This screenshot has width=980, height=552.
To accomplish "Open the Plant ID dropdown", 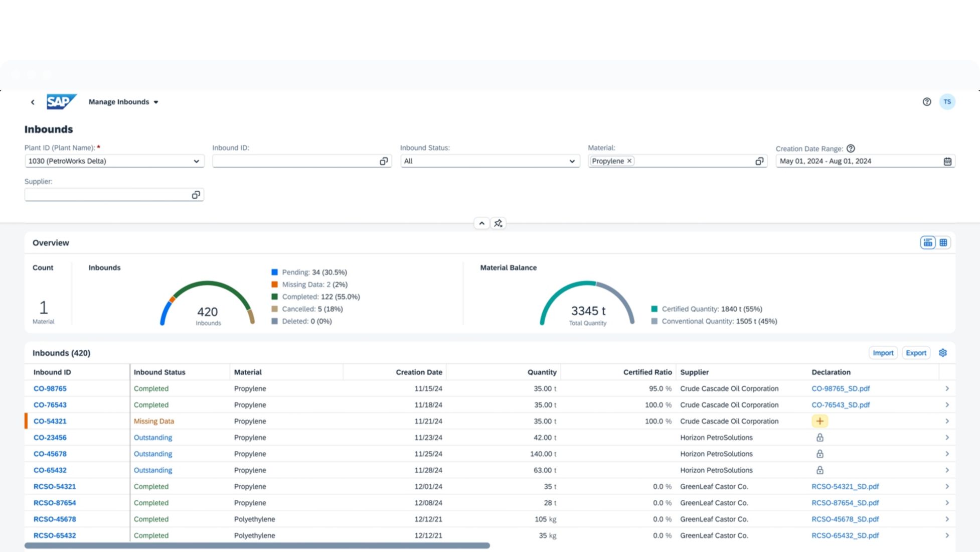I will [x=196, y=161].
